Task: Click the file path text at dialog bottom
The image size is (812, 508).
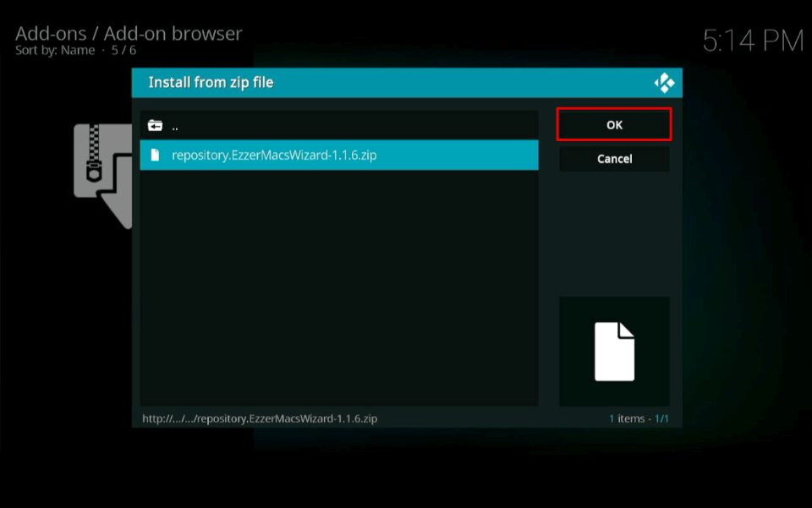Action: (260, 418)
